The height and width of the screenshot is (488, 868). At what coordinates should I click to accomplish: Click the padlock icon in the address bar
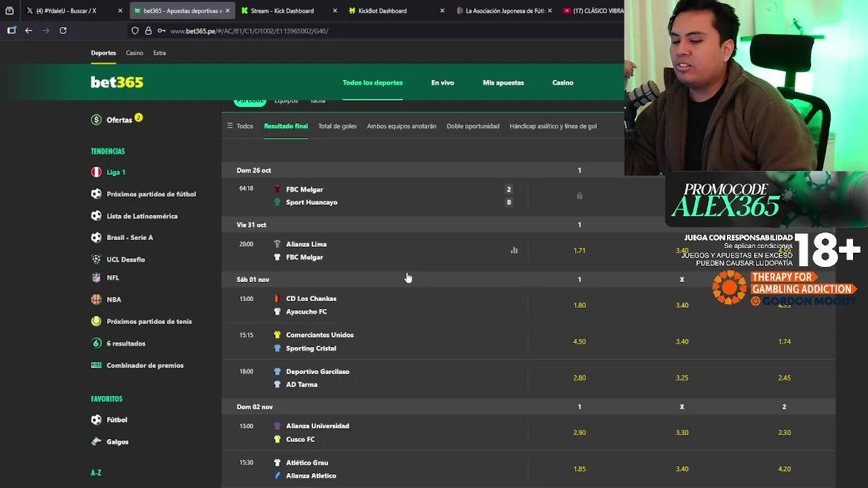click(148, 30)
